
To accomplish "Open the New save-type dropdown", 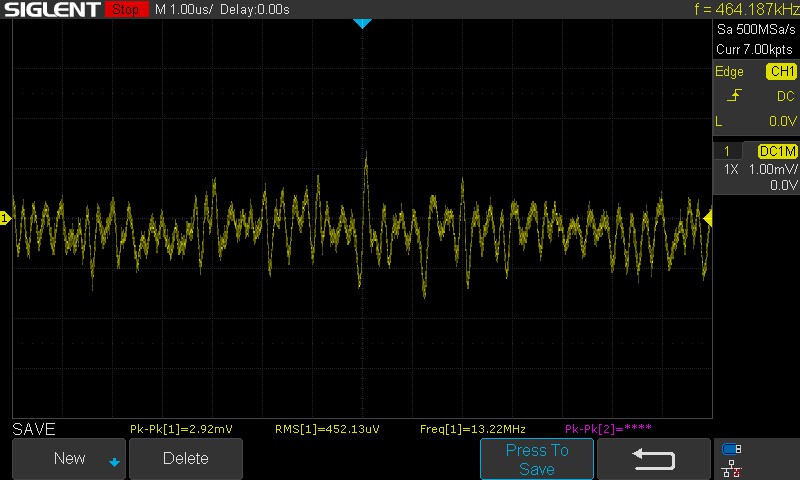I will tap(69, 459).
